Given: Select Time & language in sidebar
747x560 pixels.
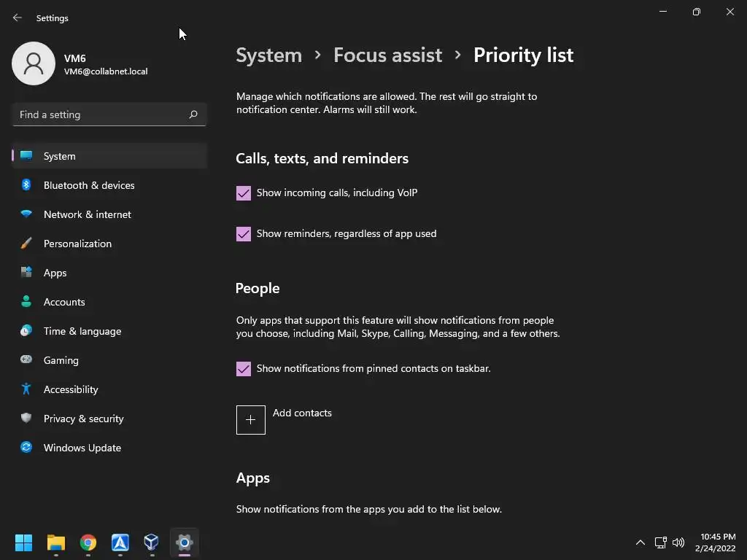Looking at the screenshot, I should [x=82, y=331].
